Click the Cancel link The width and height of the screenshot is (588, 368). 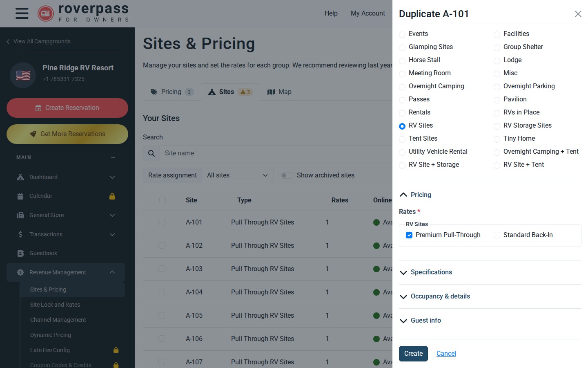446,354
